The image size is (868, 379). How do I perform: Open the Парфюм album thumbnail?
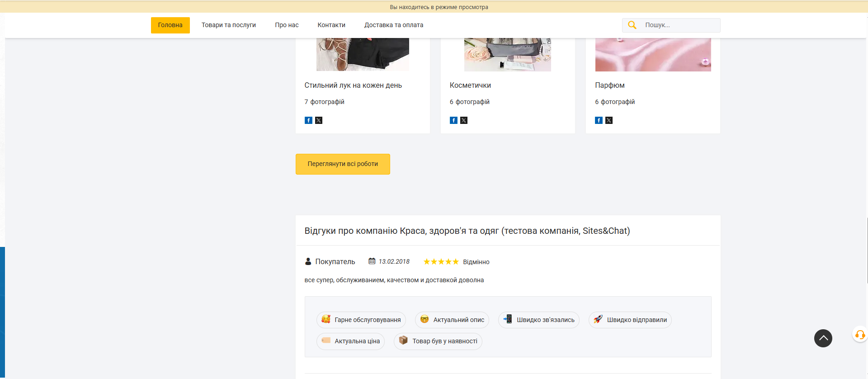point(652,55)
